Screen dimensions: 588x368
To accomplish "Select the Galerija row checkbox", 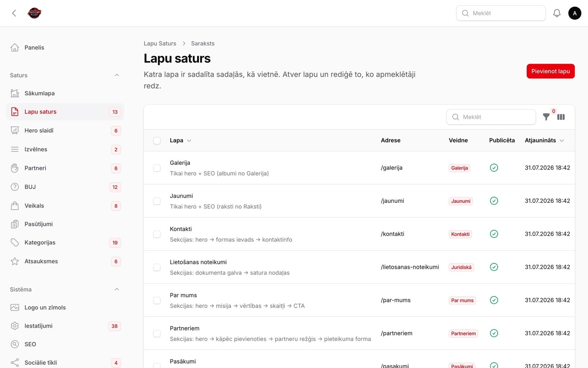I will click(x=157, y=168).
